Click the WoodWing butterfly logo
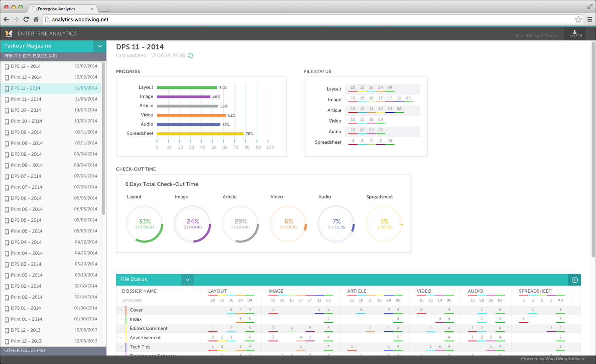 click(x=9, y=34)
